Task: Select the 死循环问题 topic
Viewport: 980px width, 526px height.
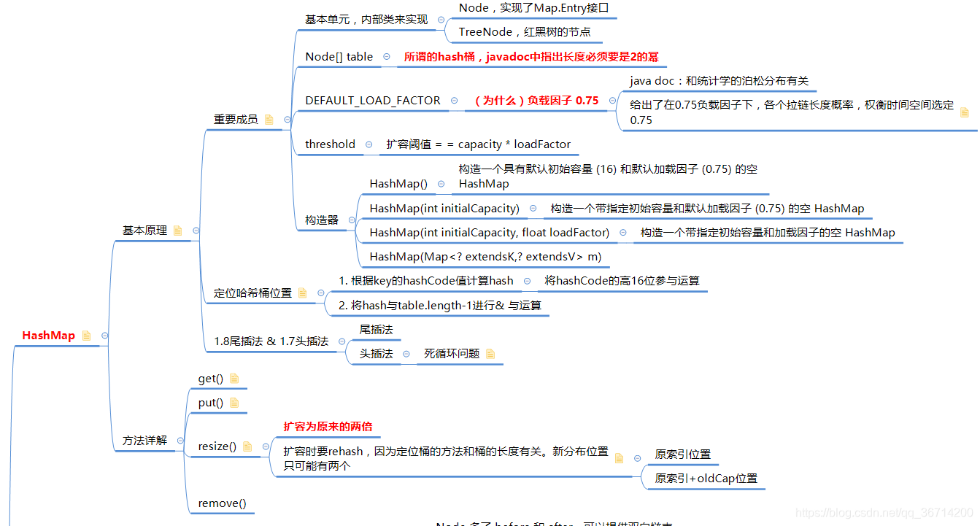Action: tap(452, 354)
